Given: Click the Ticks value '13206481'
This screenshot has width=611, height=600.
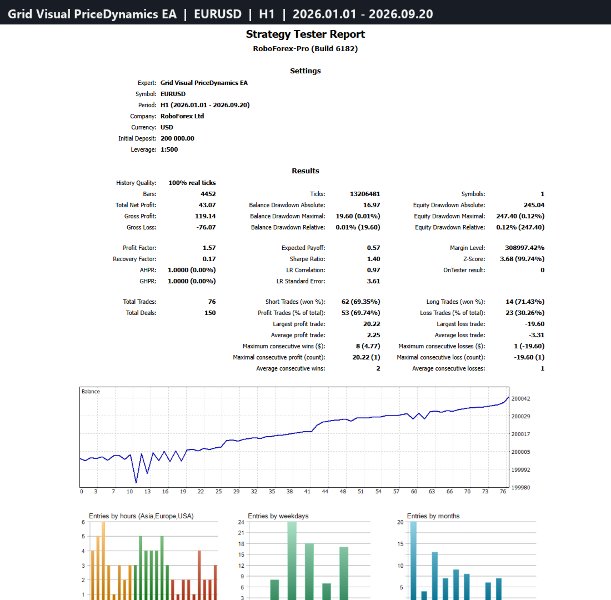Looking at the screenshot, I should tap(365, 194).
